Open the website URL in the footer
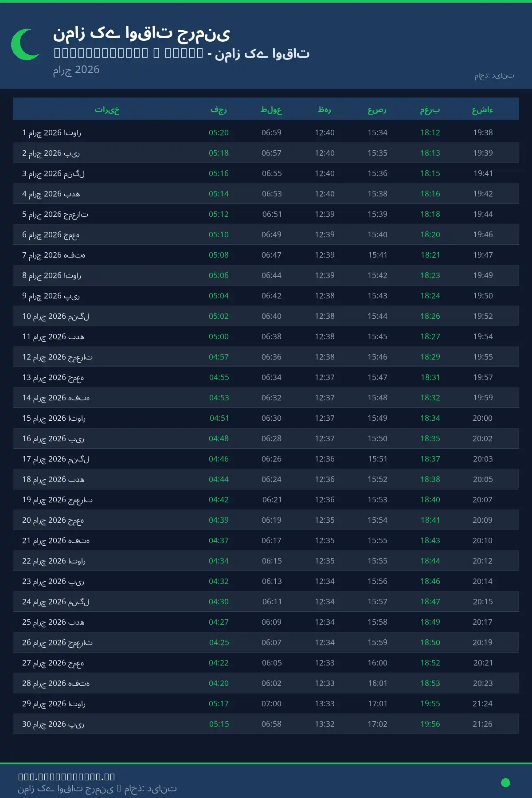The width and height of the screenshot is (532, 798). [x=66, y=776]
